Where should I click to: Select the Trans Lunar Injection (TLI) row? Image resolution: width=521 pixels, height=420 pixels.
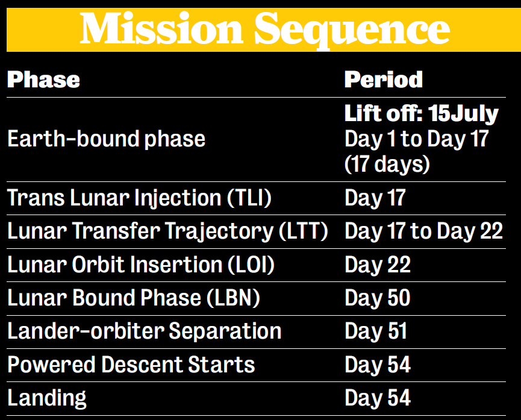[x=256, y=198]
